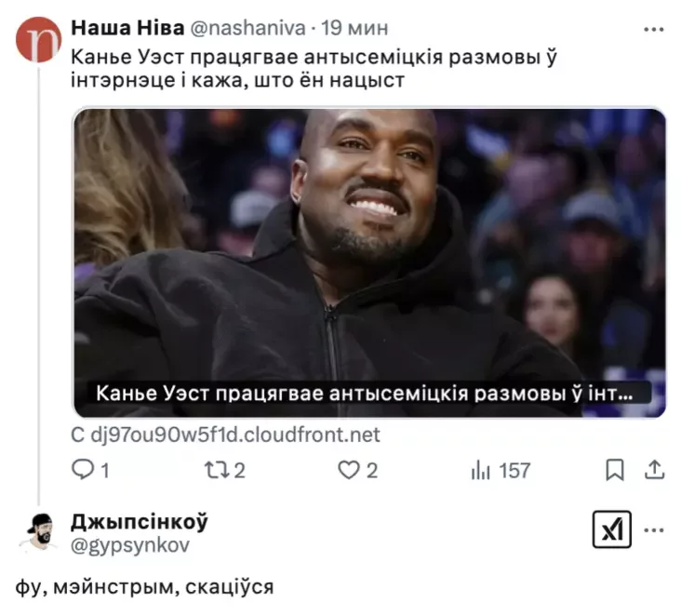The image size is (681, 616).
Task: Expand three-dot menu on Наша Ніва tweet
Action: [x=654, y=30]
